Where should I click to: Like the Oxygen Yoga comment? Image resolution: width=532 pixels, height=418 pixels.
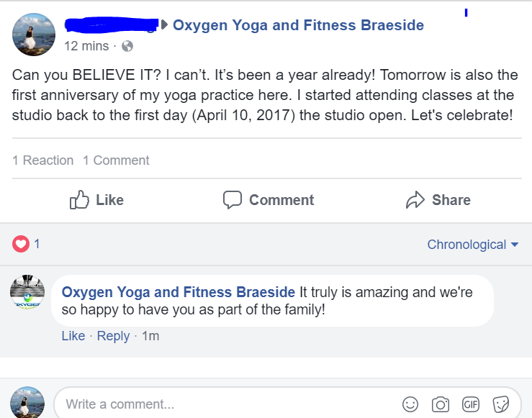(73, 336)
